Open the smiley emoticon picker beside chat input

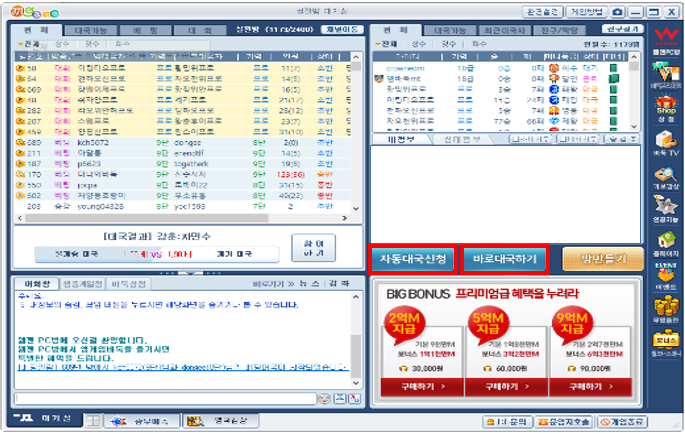pos(324,399)
